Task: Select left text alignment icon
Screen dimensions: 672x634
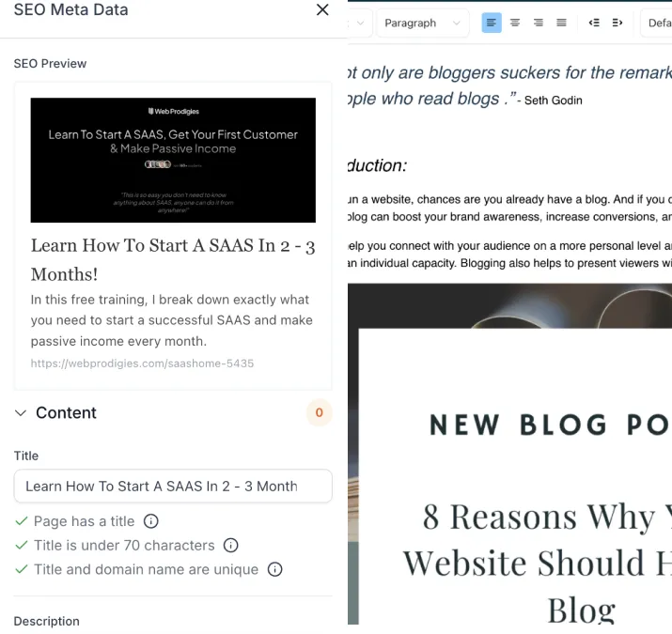Action: pyautogui.click(x=492, y=23)
